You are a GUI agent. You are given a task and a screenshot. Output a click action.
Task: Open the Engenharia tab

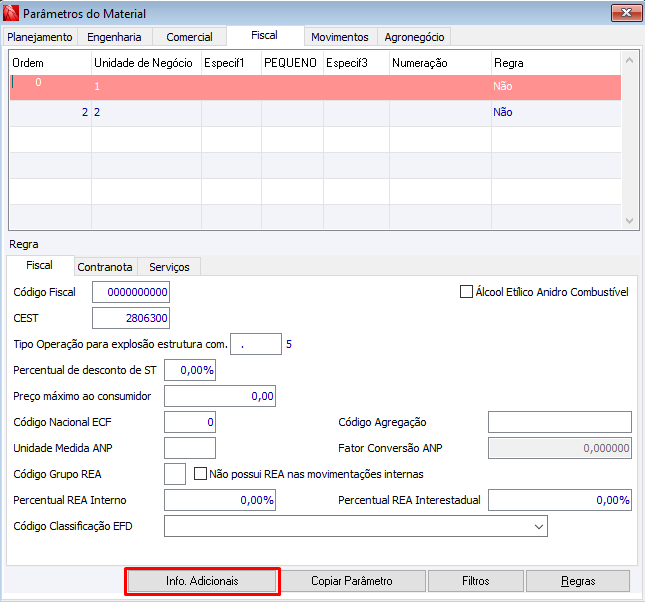(114, 37)
